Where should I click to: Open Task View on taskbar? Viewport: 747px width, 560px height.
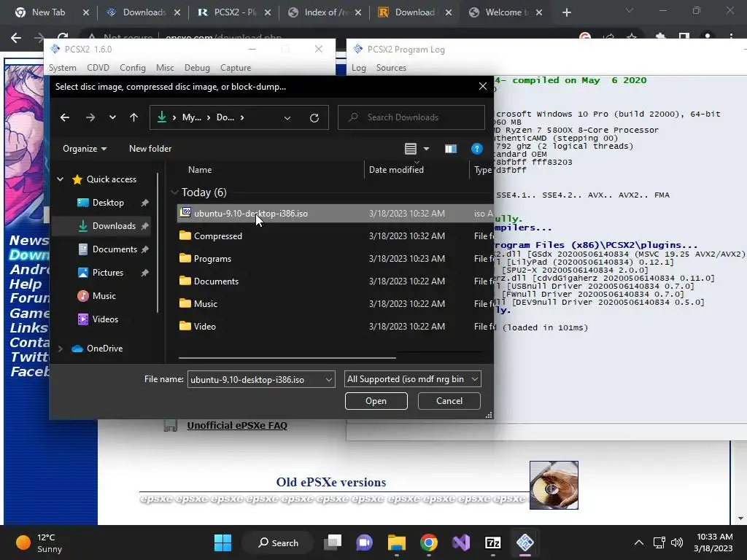coord(333,542)
